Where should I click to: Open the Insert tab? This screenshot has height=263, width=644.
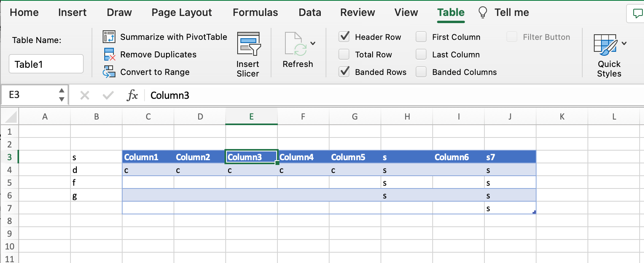pyautogui.click(x=72, y=12)
